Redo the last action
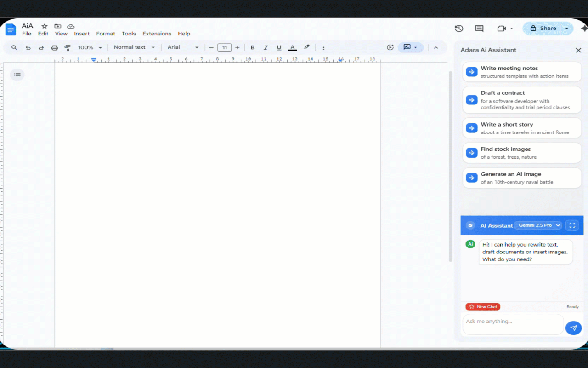Image resolution: width=588 pixels, height=368 pixels. [41, 47]
